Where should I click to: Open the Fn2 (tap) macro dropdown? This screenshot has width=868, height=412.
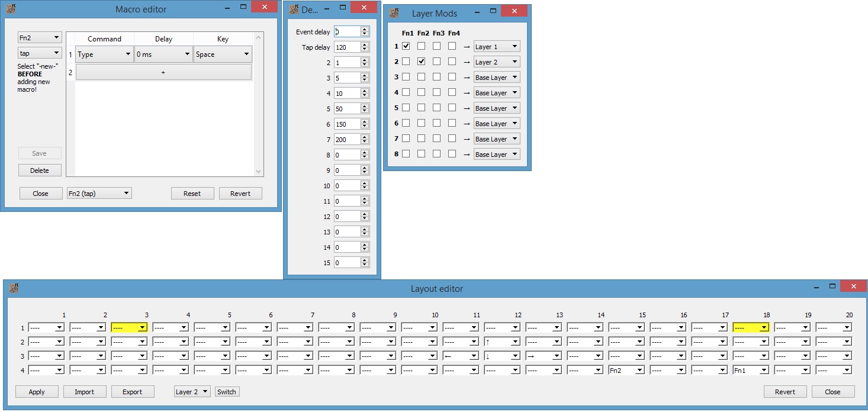[98, 194]
